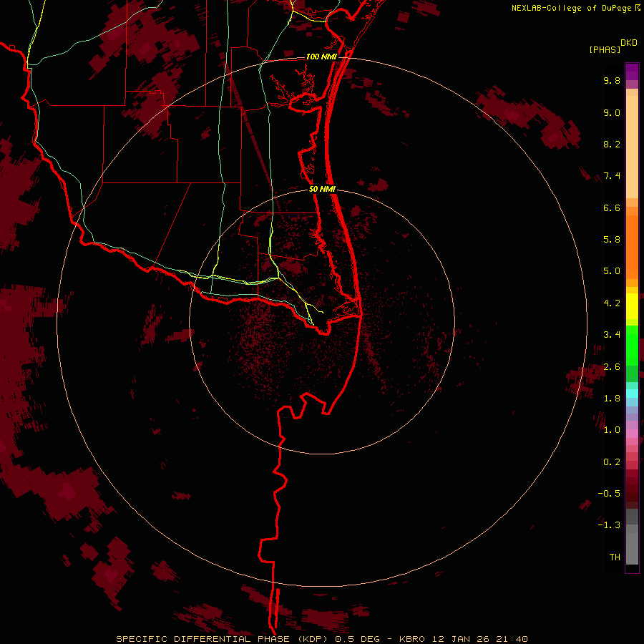Click the 1.8 value on the color scale
Image resolution: width=644 pixels, height=644 pixels.
[x=612, y=399]
